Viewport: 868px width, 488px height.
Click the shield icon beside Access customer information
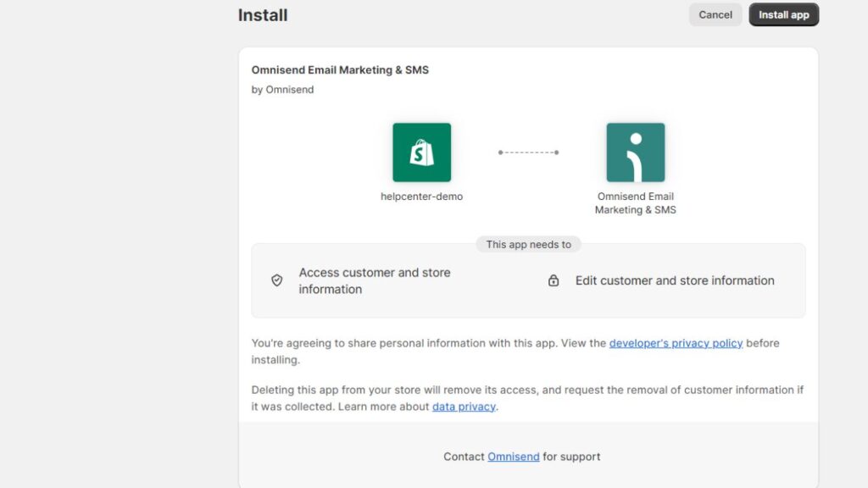277,280
